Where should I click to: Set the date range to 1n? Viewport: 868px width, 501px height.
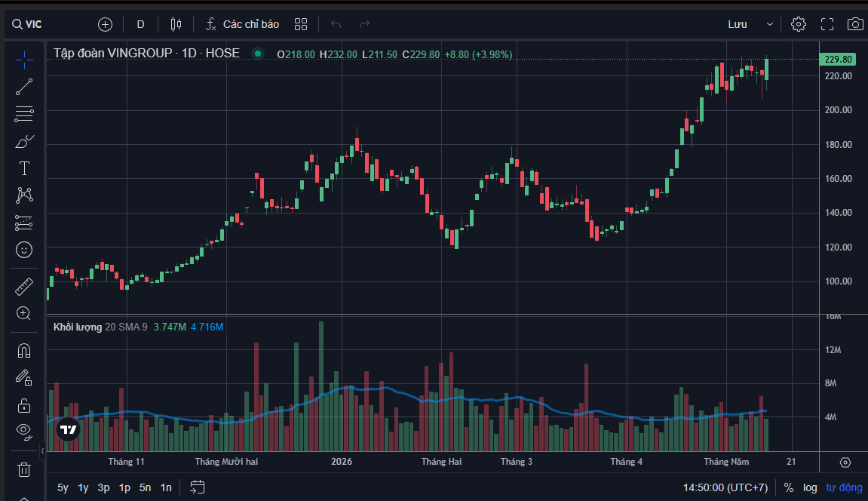166,487
